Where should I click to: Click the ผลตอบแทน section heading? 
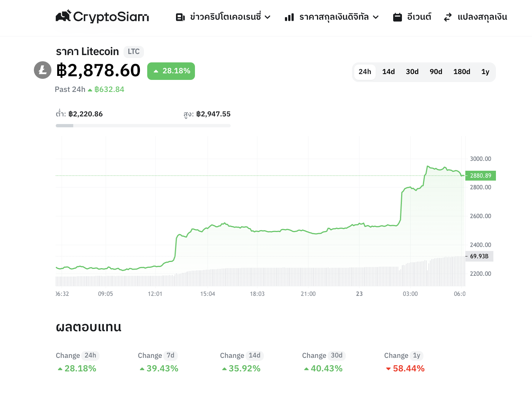pos(89,327)
